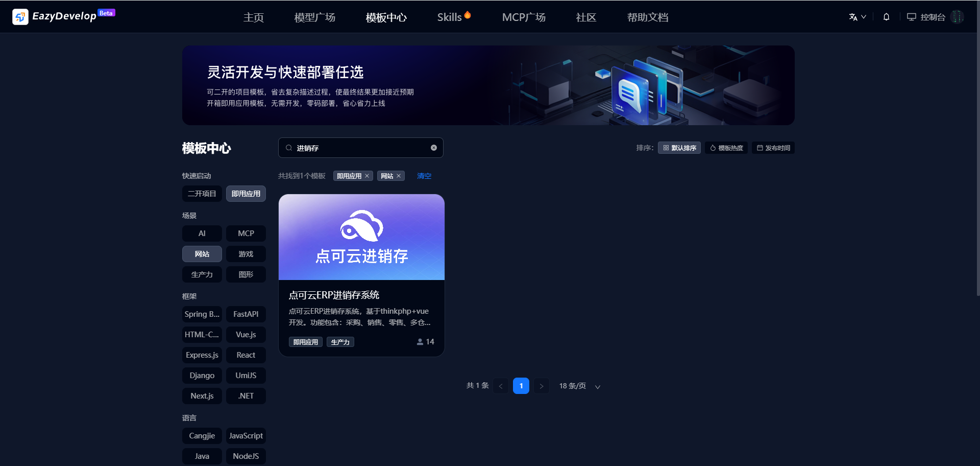Open 模型广场 in the top navigation

(315, 17)
